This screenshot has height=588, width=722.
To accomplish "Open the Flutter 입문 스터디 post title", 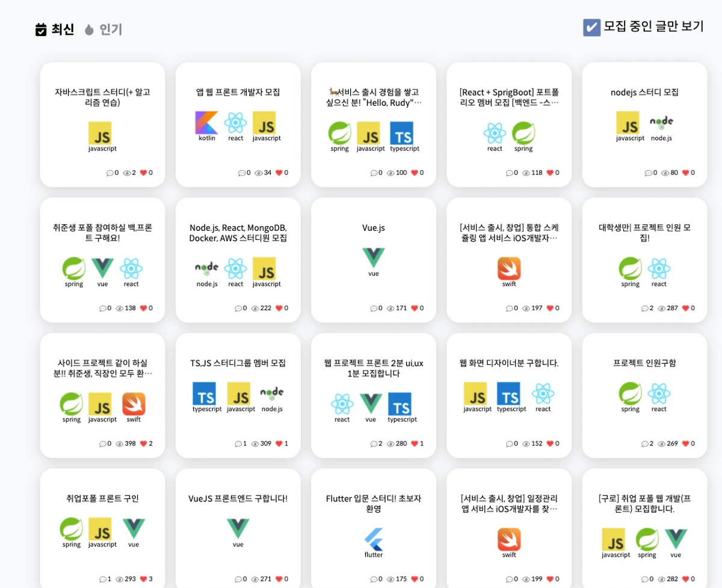I will [374, 503].
